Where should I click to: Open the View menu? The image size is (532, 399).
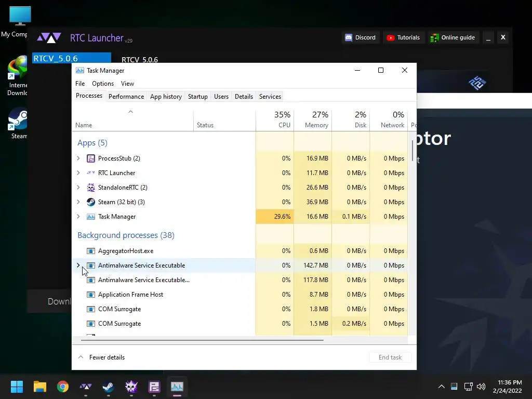click(127, 84)
